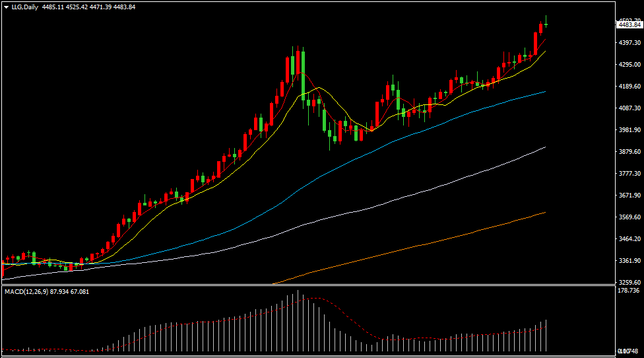Click the 4295.00 price axis label
Viewport: 644px width, 358px height.
(629, 65)
